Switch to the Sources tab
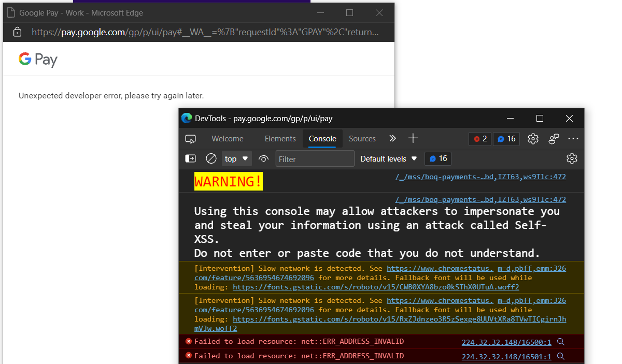 [x=362, y=138]
